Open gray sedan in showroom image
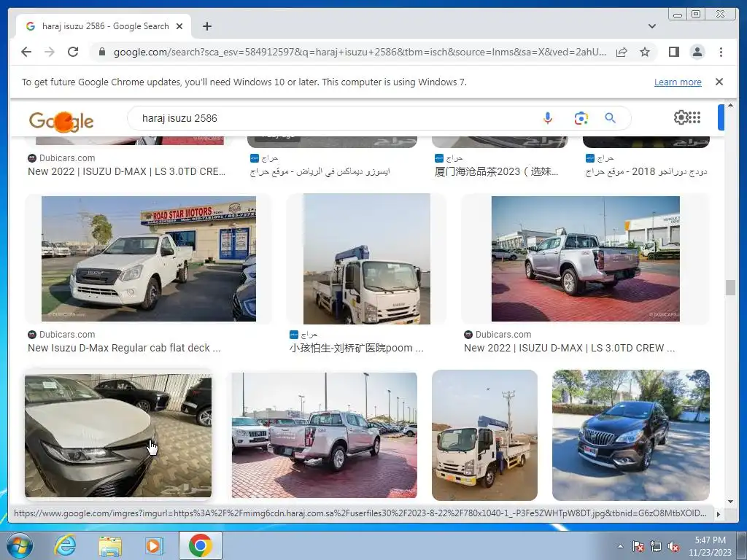The height and width of the screenshot is (560, 747). [x=118, y=435]
